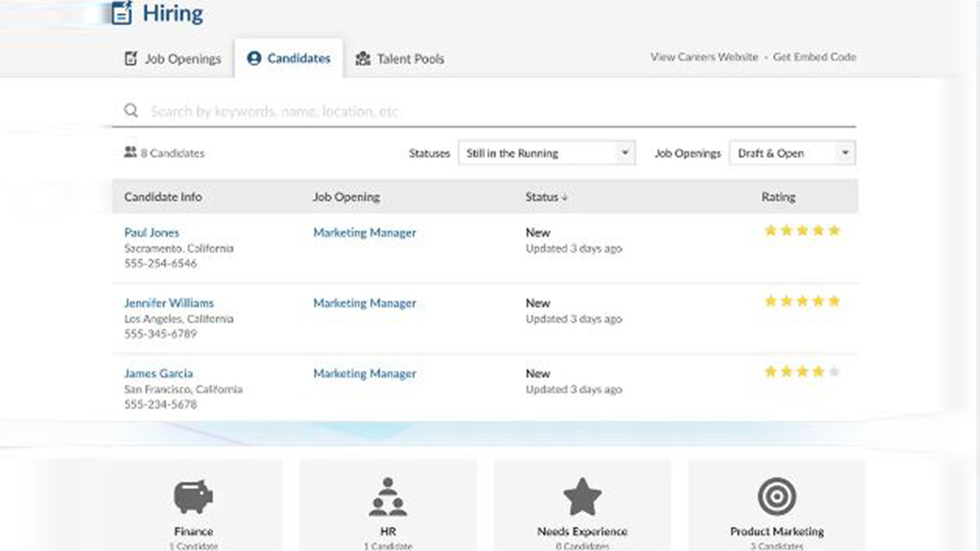This screenshot has height=551, width=980.
Task: Open Paul Jones candidate profile
Action: pos(151,233)
